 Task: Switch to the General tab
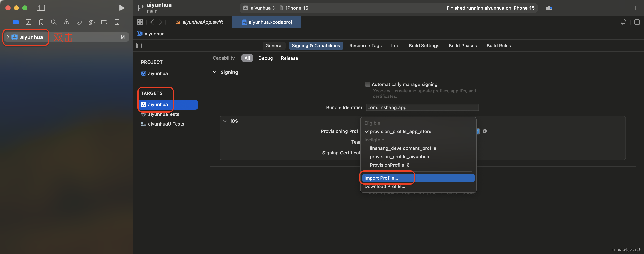[274, 46]
